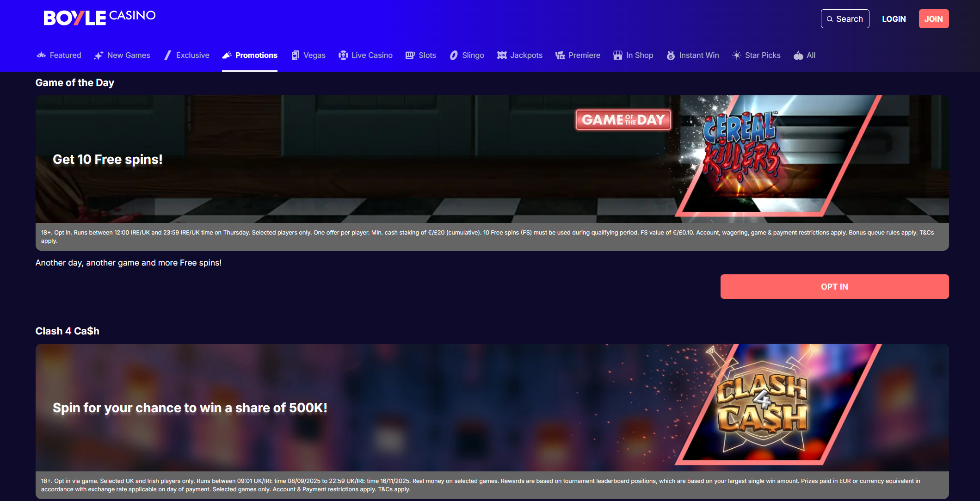Screen dimensions: 980x501
Task: Click the JOIN button
Action: [x=933, y=19]
